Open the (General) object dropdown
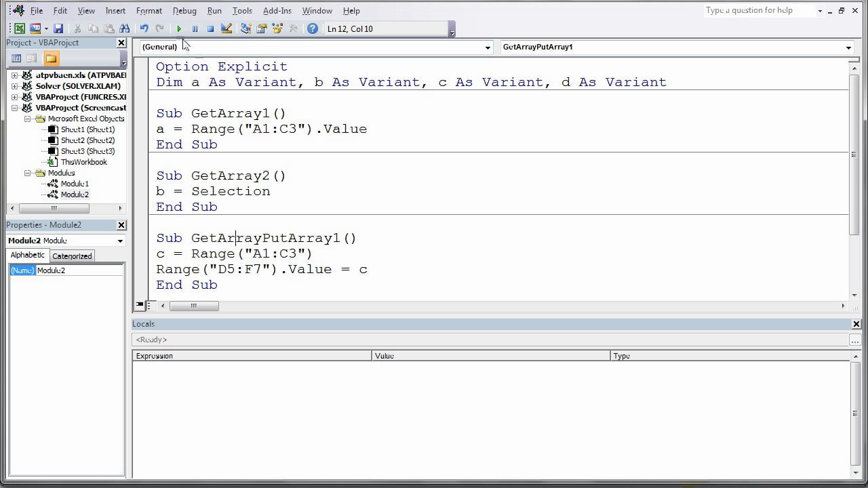 tap(488, 47)
